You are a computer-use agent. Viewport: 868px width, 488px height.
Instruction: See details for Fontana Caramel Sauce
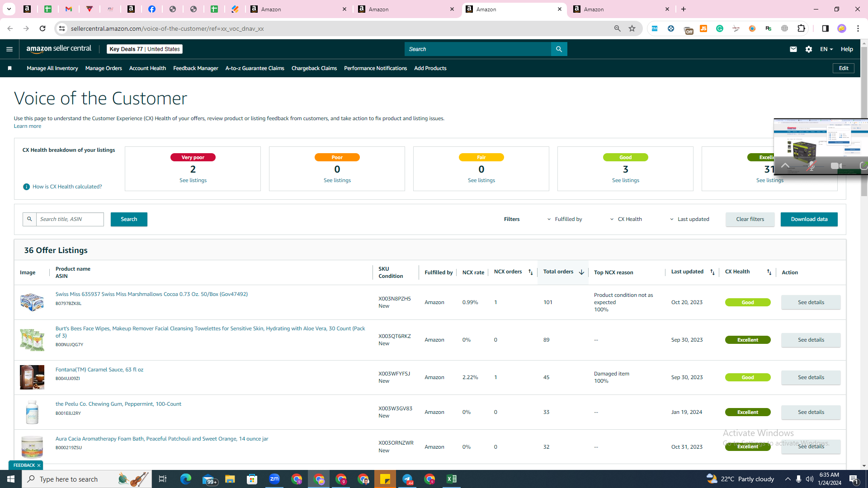(x=811, y=377)
